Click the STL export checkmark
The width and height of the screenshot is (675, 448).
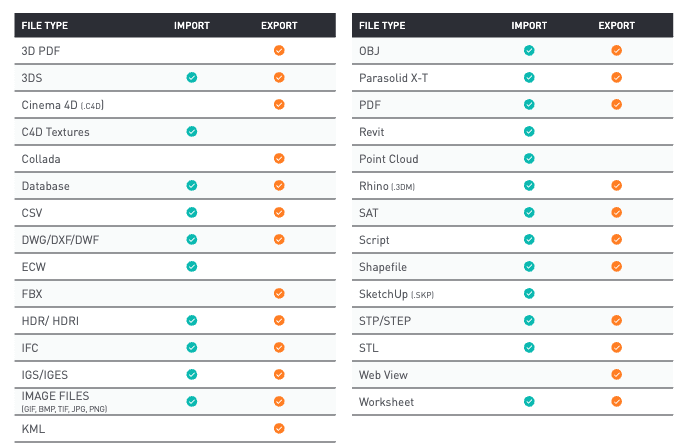point(616,347)
